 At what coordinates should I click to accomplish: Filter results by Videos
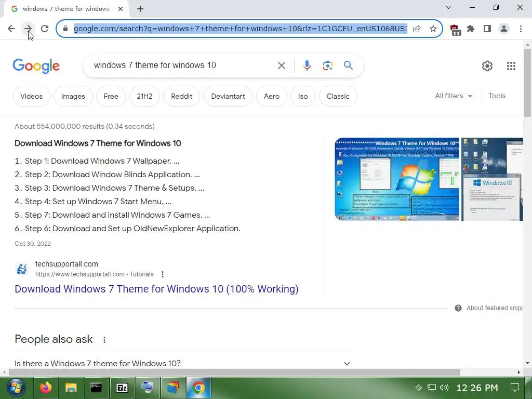click(x=31, y=96)
